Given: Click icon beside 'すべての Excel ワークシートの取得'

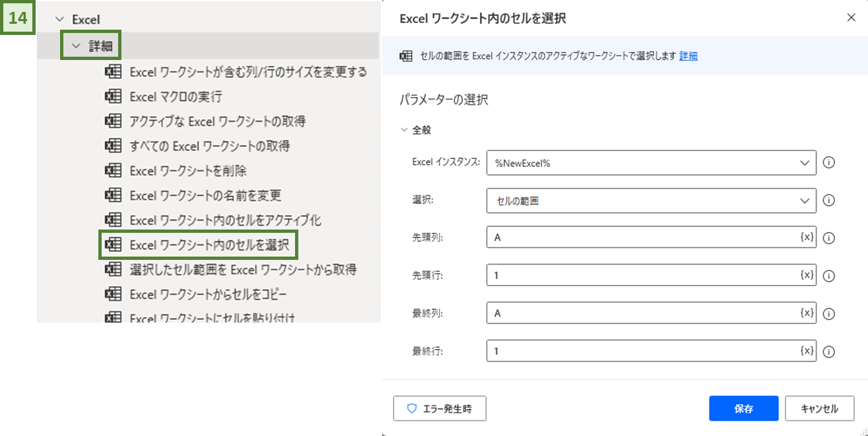Looking at the screenshot, I should 114,146.
